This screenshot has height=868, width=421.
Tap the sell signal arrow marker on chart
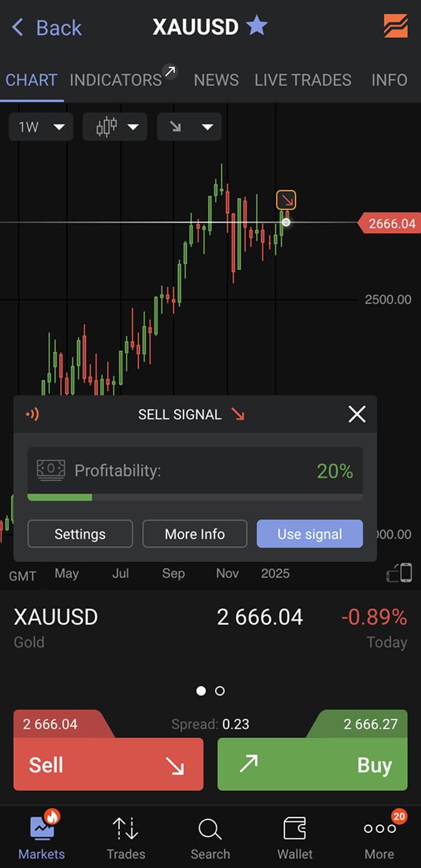(286, 200)
